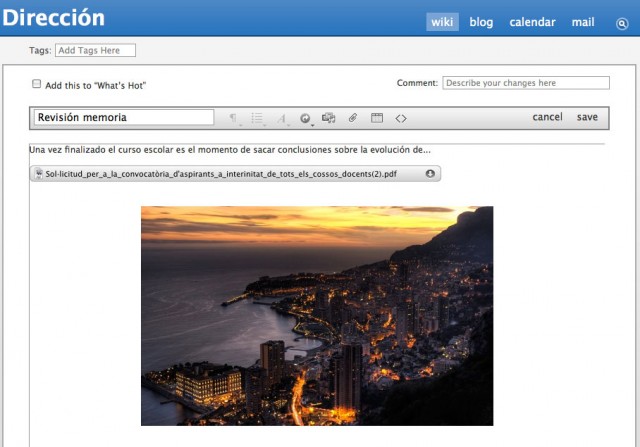The image size is (640, 447).
Task: Open the text font style icon
Action: 281,118
